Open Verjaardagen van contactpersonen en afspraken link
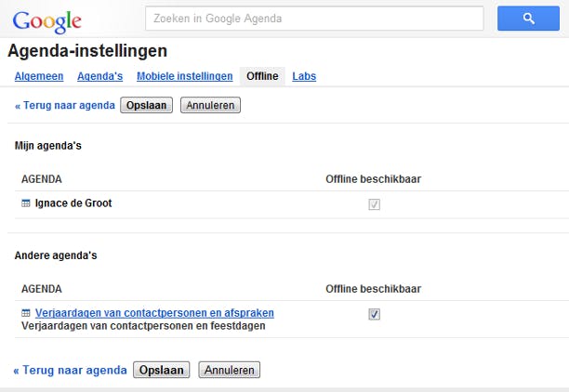This screenshot has width=569, height=392. [154, 313]
